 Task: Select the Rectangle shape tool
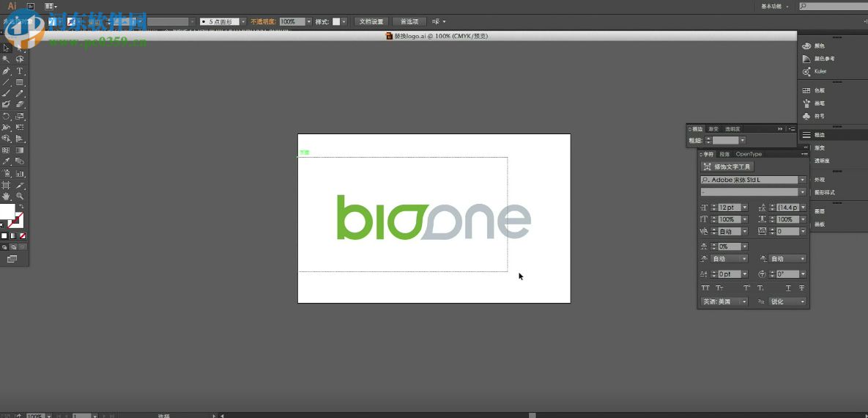tap(20, 83)
